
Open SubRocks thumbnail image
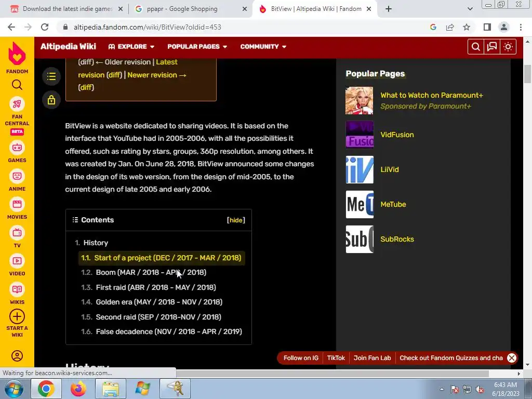coord(360,239)
